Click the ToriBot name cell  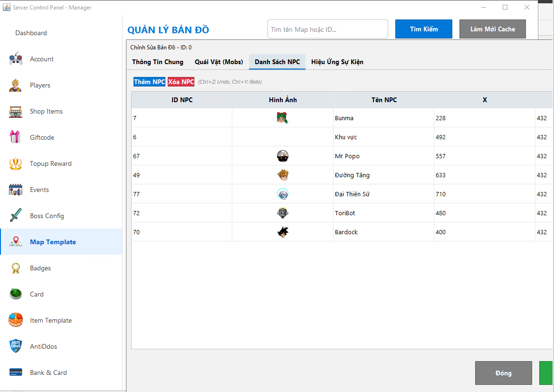coord(384,213)
